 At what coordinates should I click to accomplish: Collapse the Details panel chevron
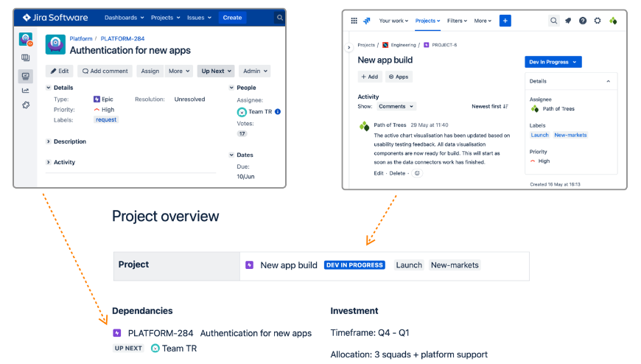[608, 81]
